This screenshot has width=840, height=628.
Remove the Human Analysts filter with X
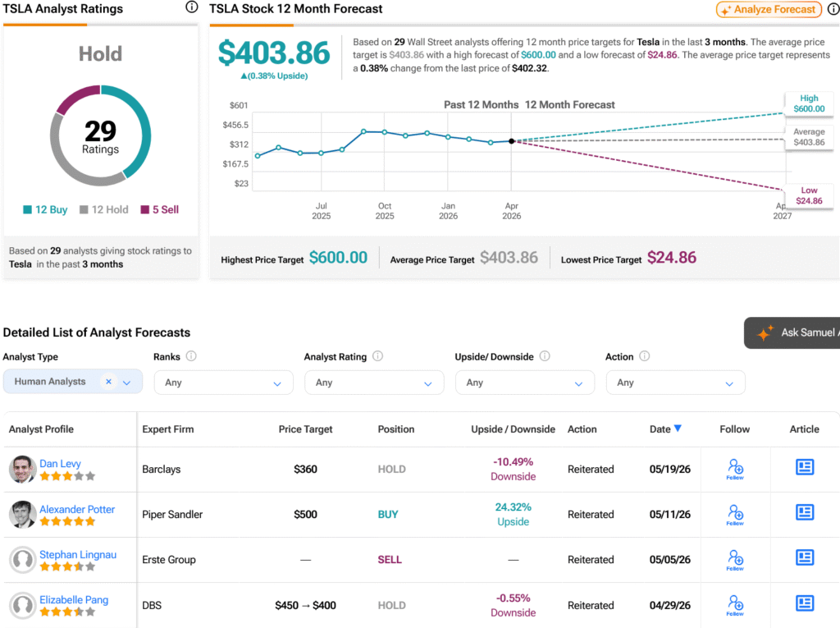pyautogui.click(x=109, y=381)
